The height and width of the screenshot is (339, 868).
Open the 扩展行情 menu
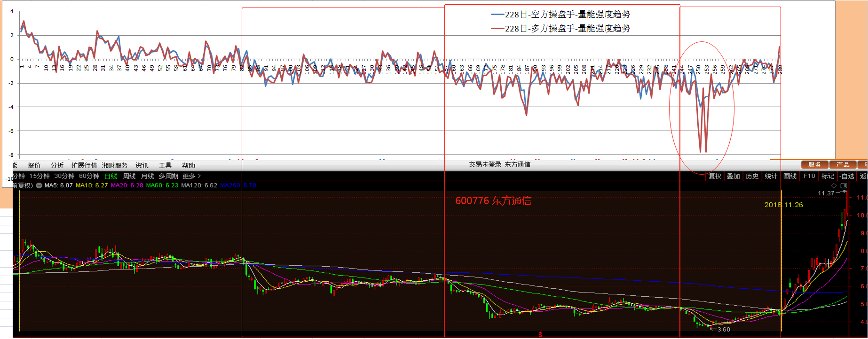click(84, 165)
